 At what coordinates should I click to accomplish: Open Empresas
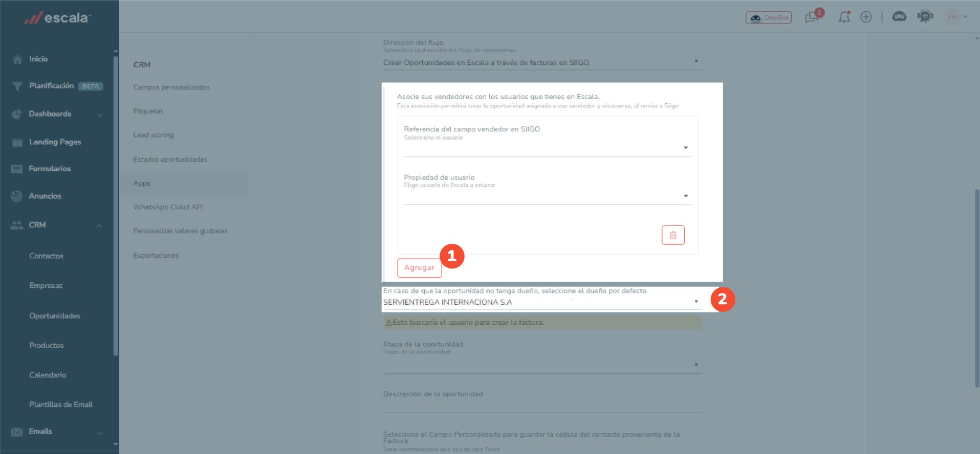click(46, 286)
